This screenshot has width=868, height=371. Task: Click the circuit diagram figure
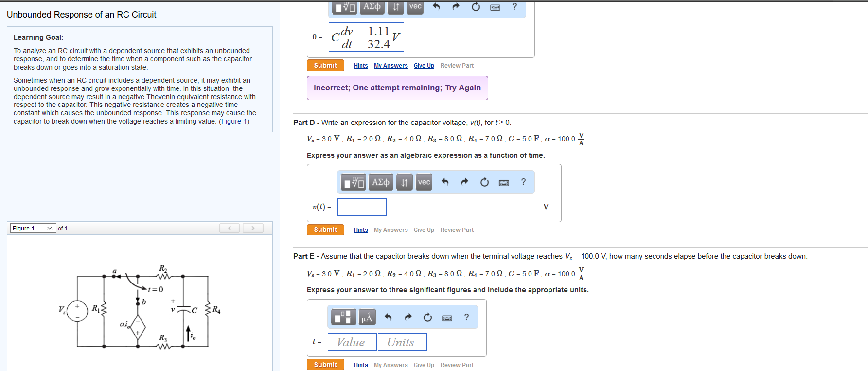point(140,306)
